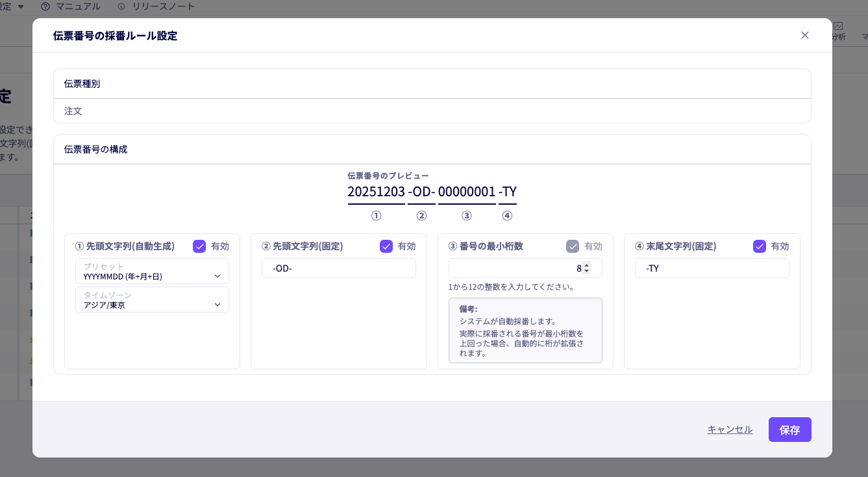Uncheck 有効 for ② 先頭文字列(固定)
This screenshot has width=868, height=477.
click(386, 246)
